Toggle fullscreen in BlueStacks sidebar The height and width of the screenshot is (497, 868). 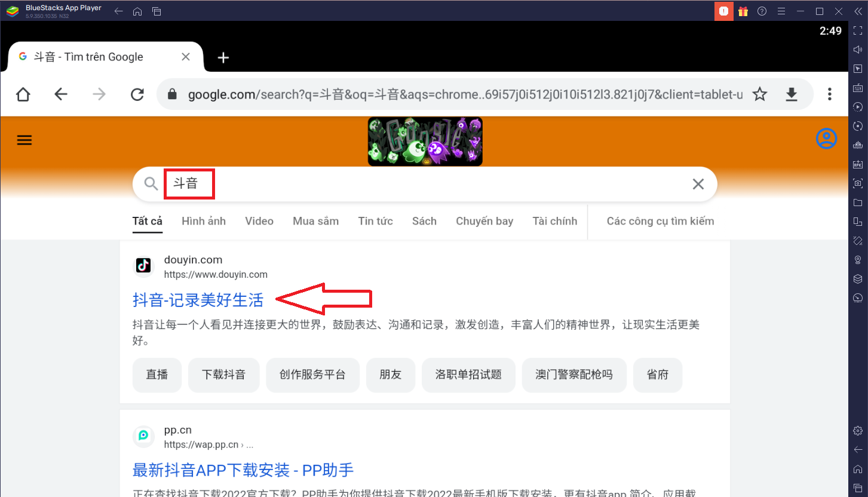click(x=858, y=30)
